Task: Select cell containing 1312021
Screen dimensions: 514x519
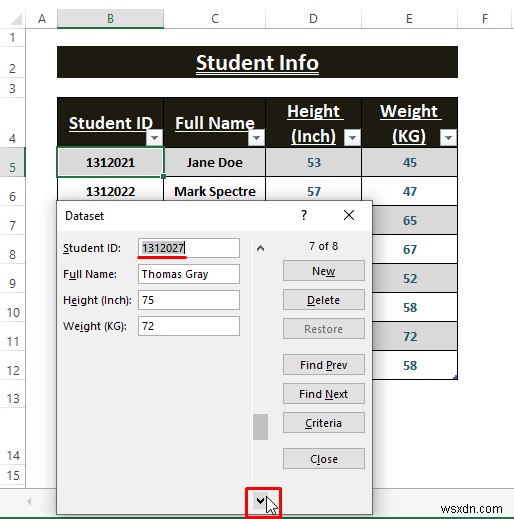Action: click(110, 162)
